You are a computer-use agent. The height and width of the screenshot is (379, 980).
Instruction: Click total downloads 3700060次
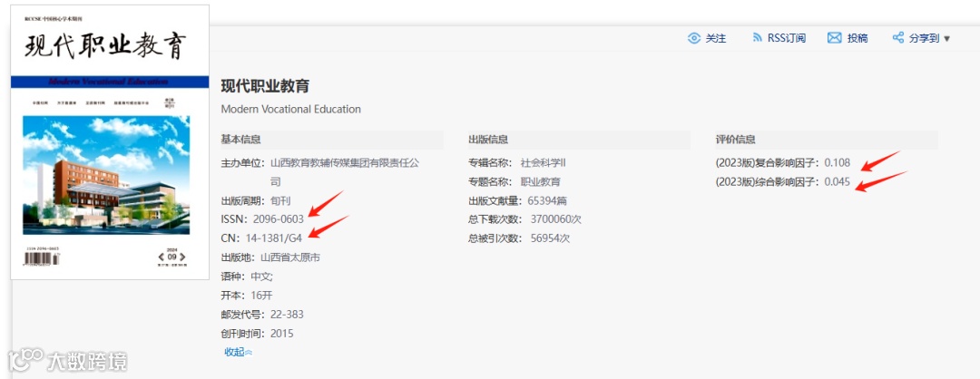click(556, 219)
